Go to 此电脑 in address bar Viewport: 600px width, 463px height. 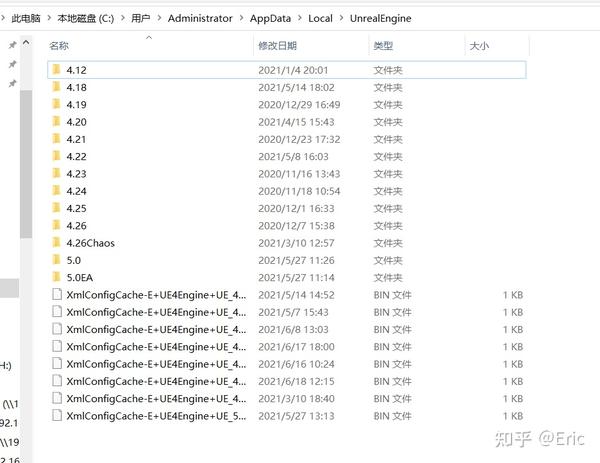coord(26,18)
